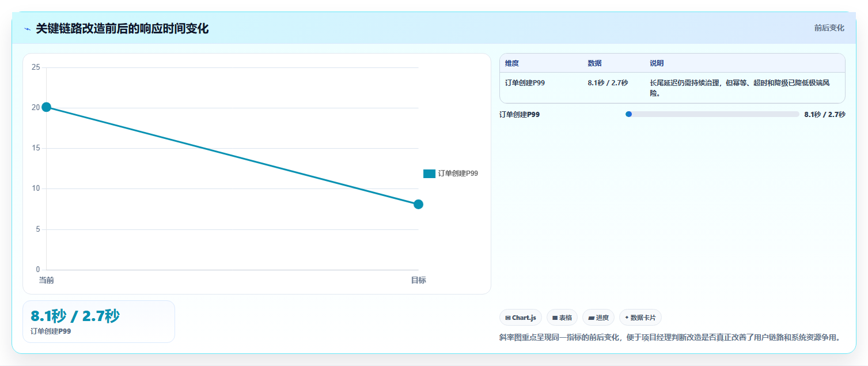
Task: Click the 进度 tag chip
Action: (598, 318)
